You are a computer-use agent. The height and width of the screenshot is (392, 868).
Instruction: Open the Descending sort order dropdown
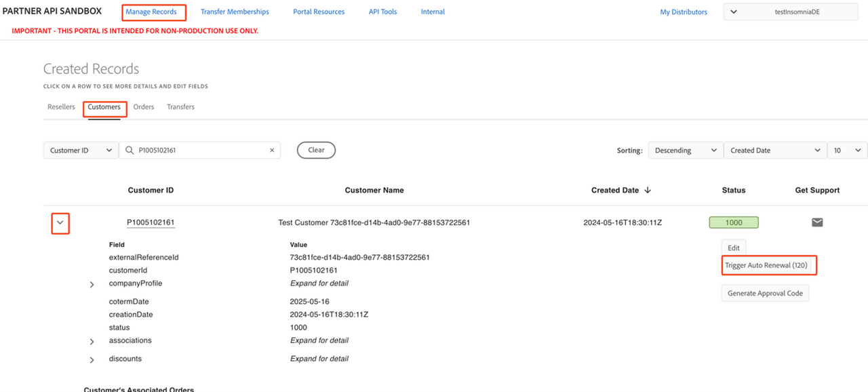685,151
